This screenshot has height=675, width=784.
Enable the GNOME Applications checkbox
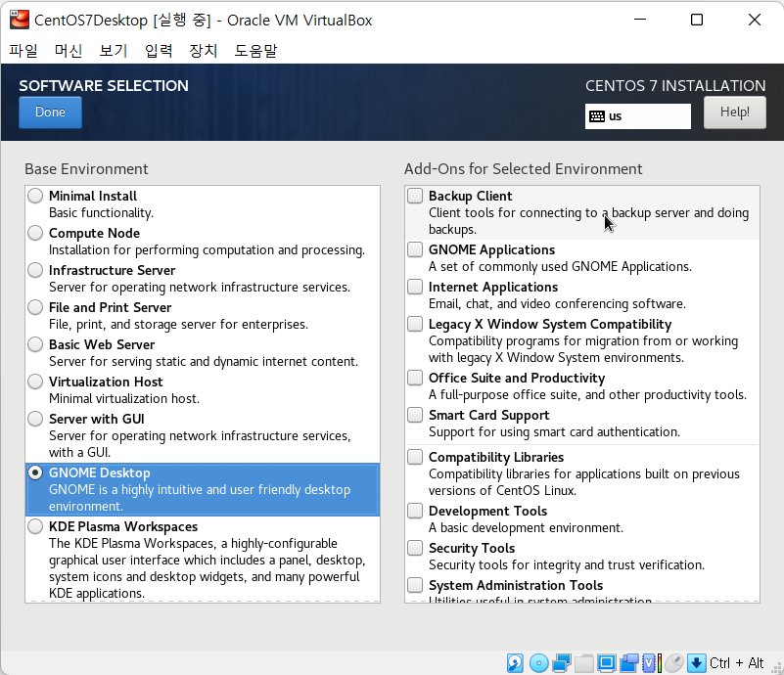(415, 249)
